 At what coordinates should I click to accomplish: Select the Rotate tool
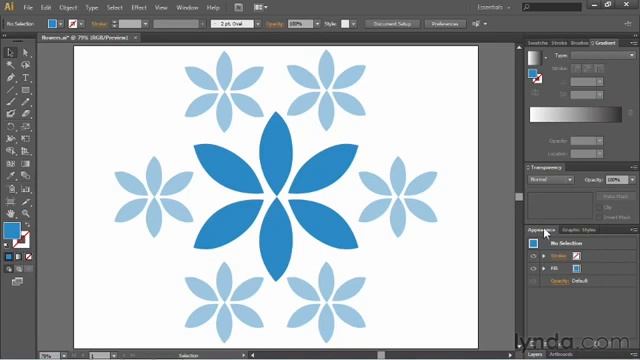tap(11, 127)
